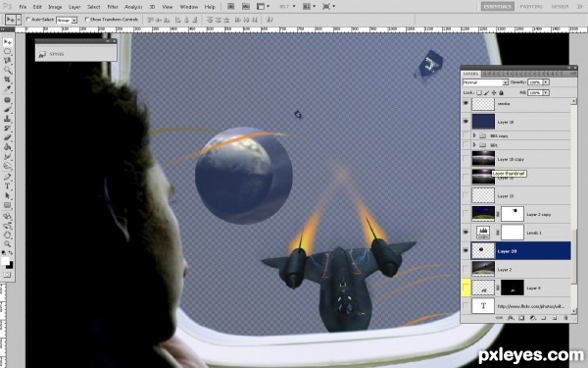Open the Fill slider arrow
This screenshot has height=368, width=588.
[546, 92]
